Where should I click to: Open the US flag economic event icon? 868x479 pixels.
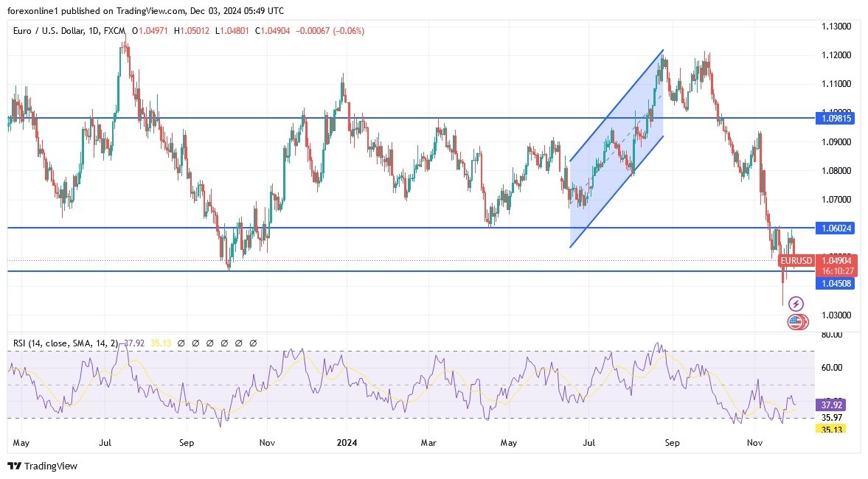pos(796,321)
